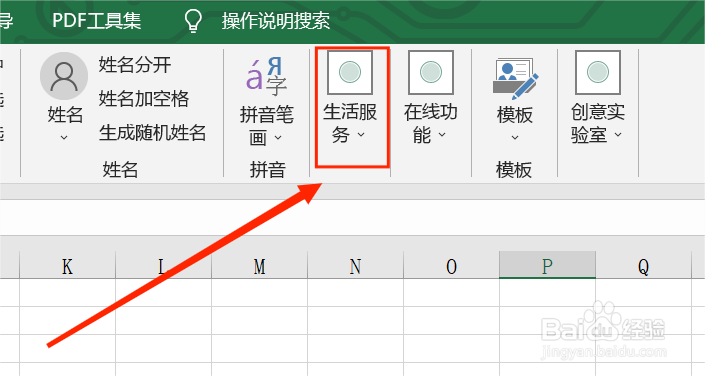
Task: Click the 姓名分开 command
Action: (x=135, y=65)
